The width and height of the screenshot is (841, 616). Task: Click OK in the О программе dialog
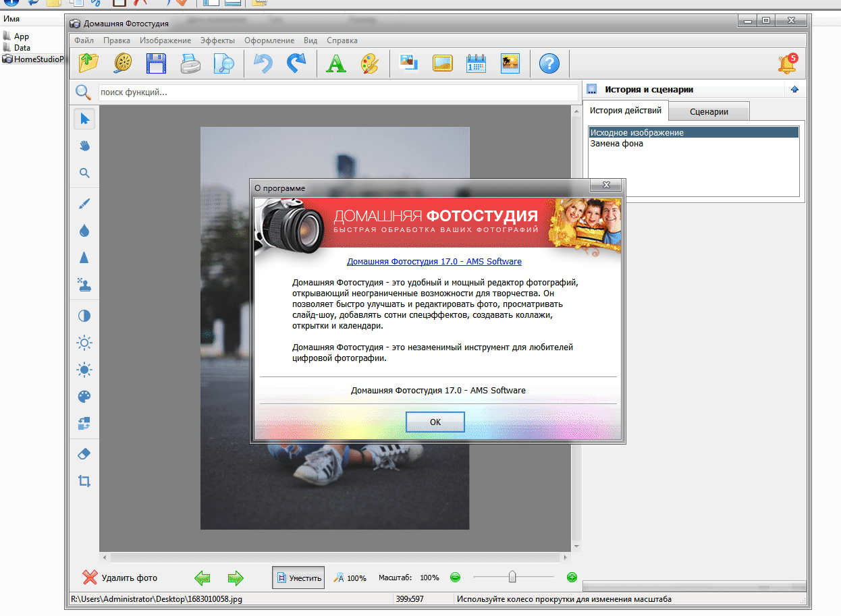click(435, 422)
